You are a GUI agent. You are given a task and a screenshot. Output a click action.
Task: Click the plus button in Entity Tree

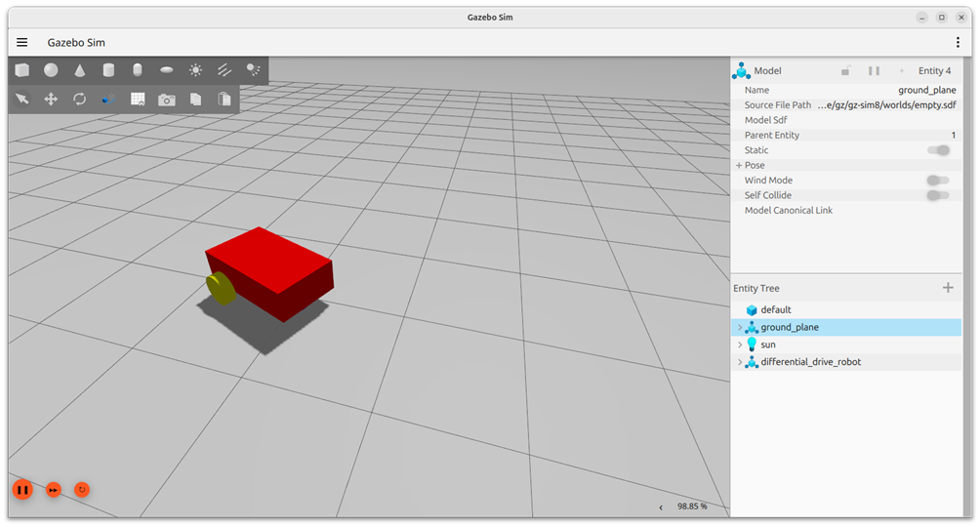coord(948,288)
